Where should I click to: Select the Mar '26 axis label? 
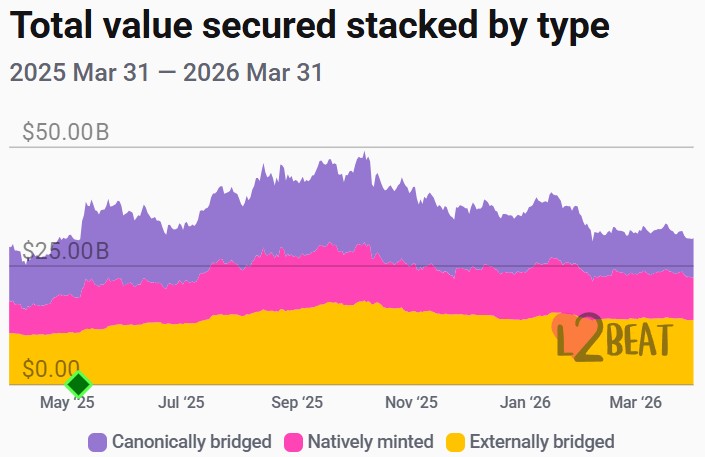(x=636, y=403)
